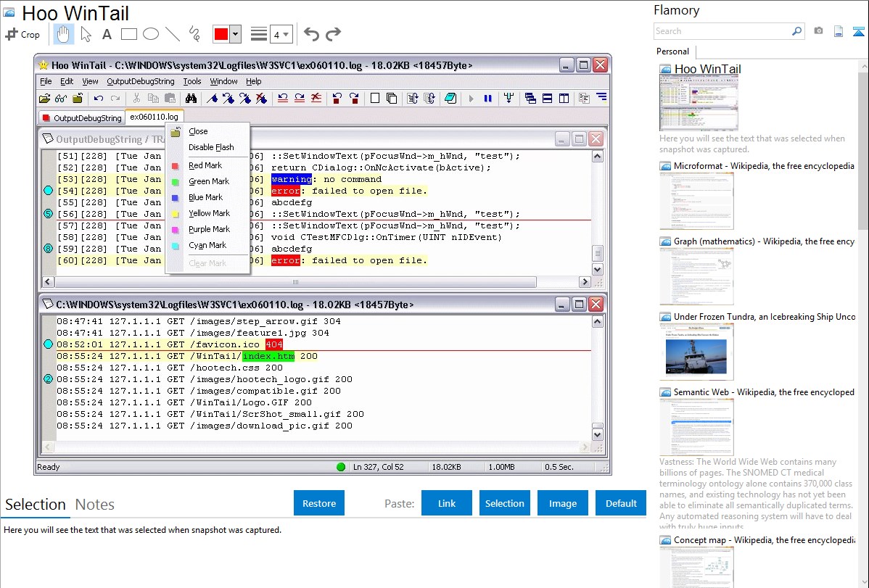
Task: Open the Personal tab
Action: click(672, 51)
